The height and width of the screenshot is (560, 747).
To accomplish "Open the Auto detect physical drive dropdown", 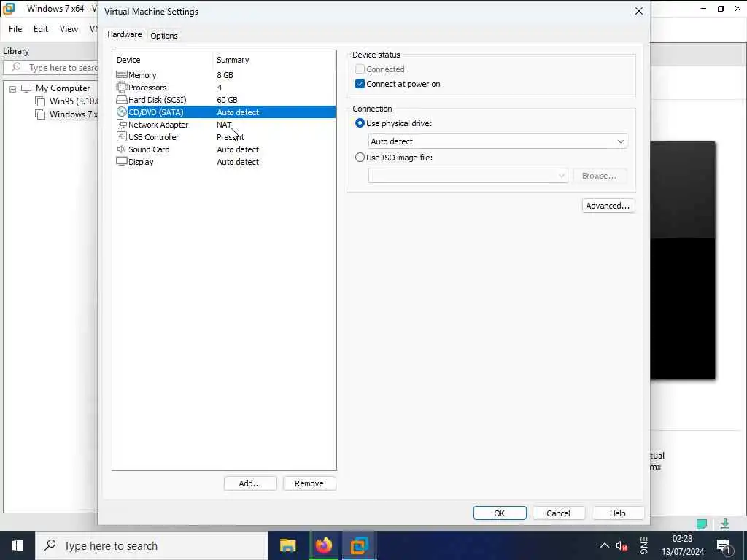I will pos(498,141).
